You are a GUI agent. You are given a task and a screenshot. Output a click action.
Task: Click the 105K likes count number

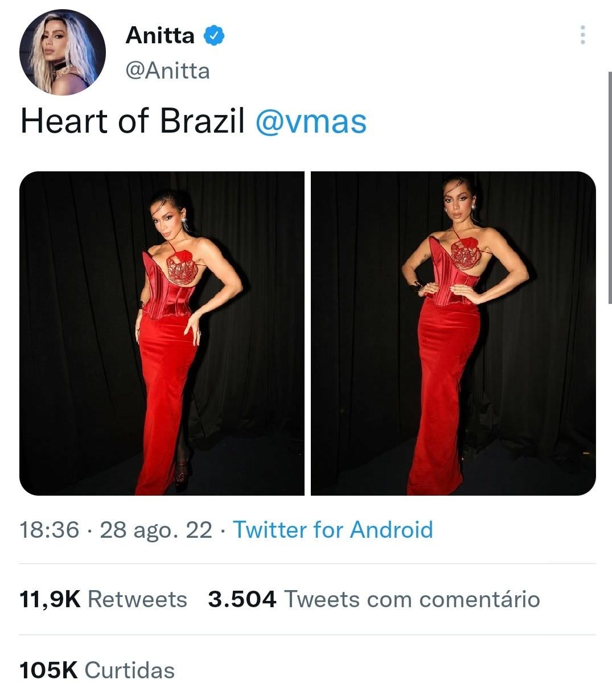[x=48, y=670]
